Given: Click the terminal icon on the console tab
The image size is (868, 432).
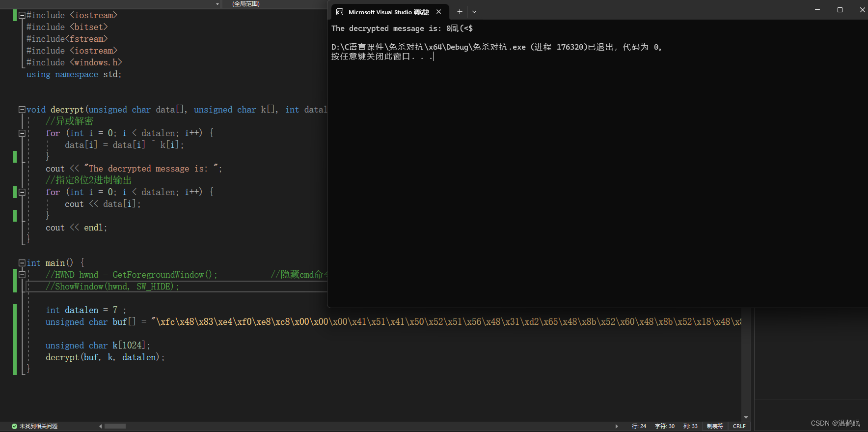Looking at the screenshot, I should tap(340, 12).
